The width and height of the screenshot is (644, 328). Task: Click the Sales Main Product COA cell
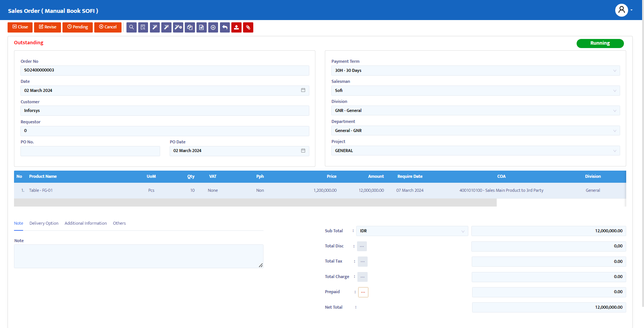[x=501, y=190]
